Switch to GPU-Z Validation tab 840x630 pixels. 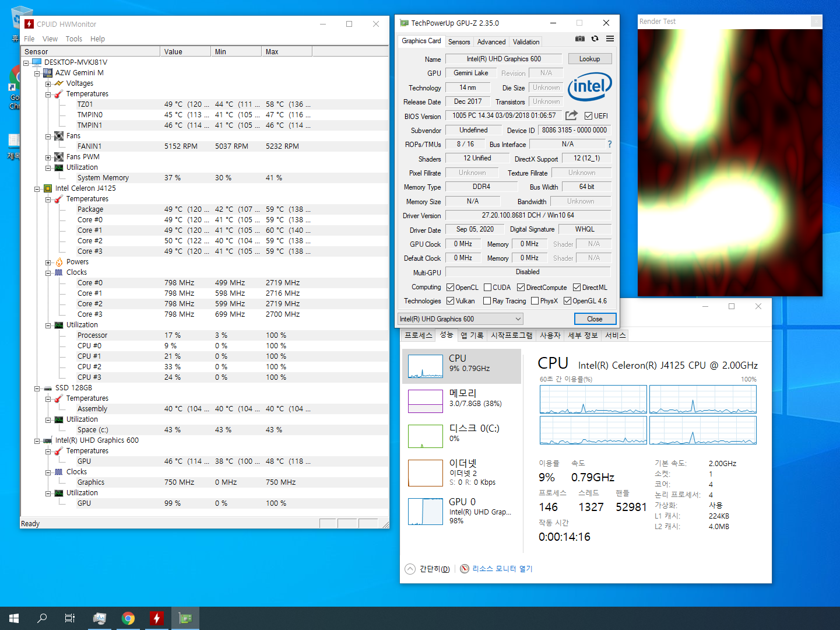pyautogui.click(x=526, y=42)
